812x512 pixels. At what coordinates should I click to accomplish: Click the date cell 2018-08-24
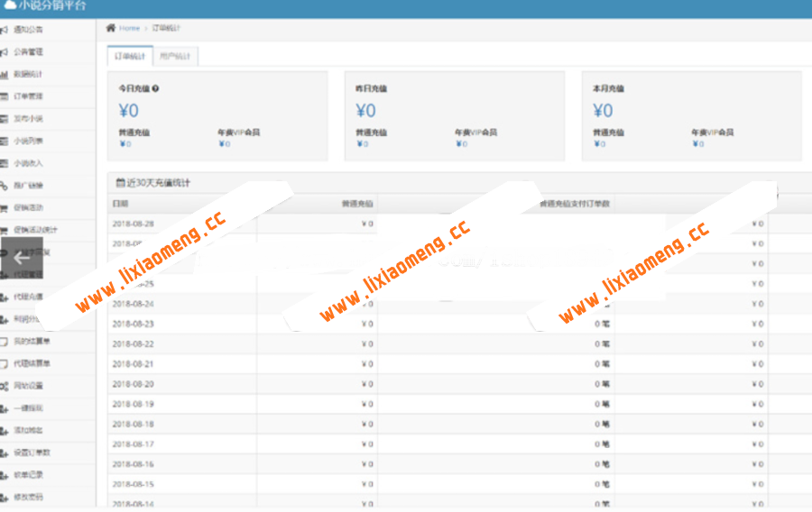click(134, 304)
